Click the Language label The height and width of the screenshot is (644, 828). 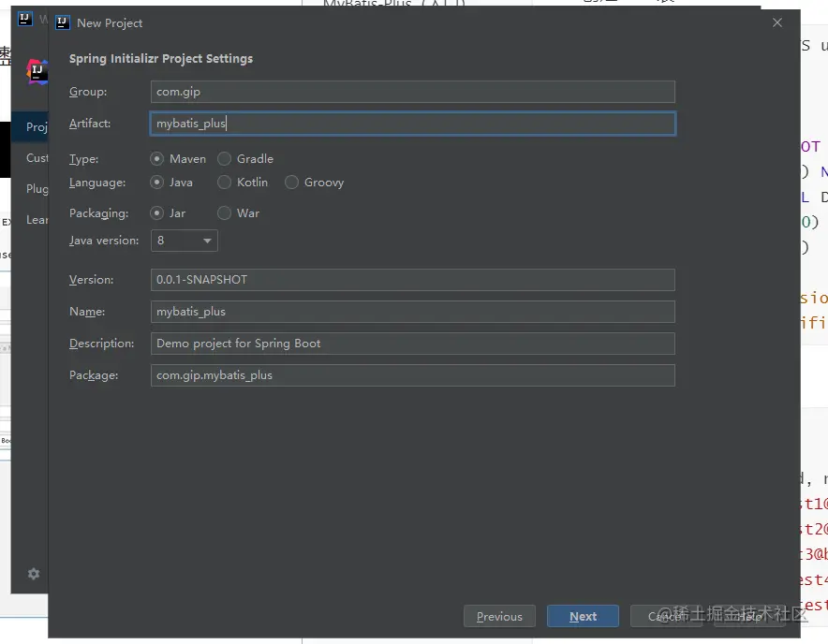[x=97, y=183]
